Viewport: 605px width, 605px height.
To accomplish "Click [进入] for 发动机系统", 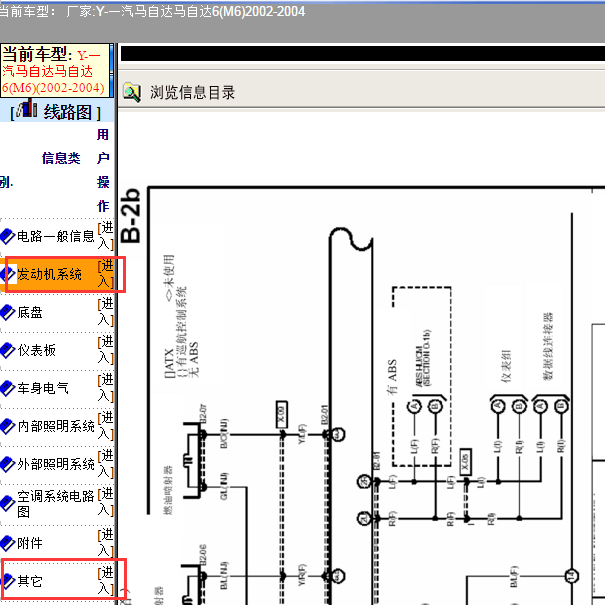I will (x=106, y=274).
